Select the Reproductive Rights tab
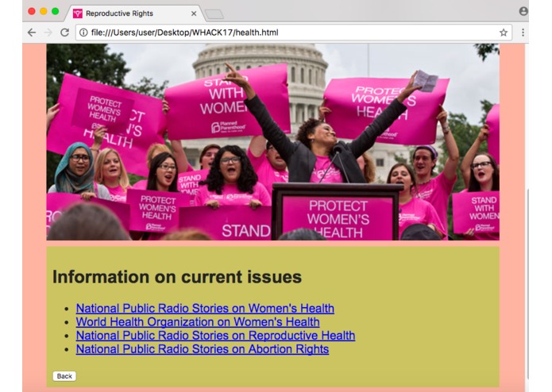 click(133, 13)
